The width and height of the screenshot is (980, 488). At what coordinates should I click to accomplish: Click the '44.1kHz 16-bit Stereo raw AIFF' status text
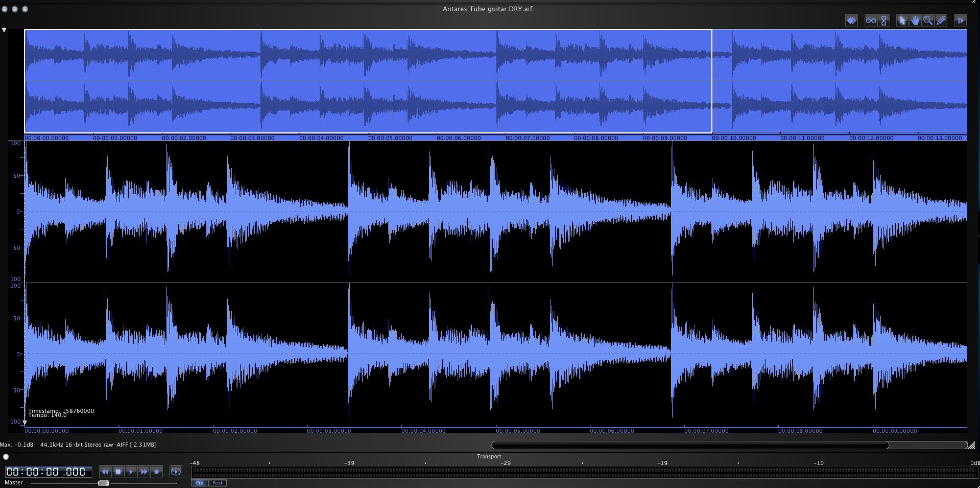(84, 445)
